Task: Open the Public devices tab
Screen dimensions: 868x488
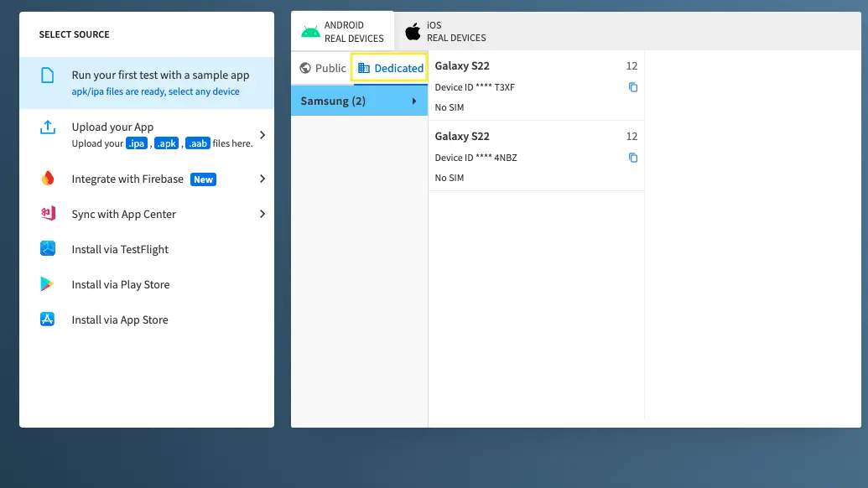Action: click(323, 68)
